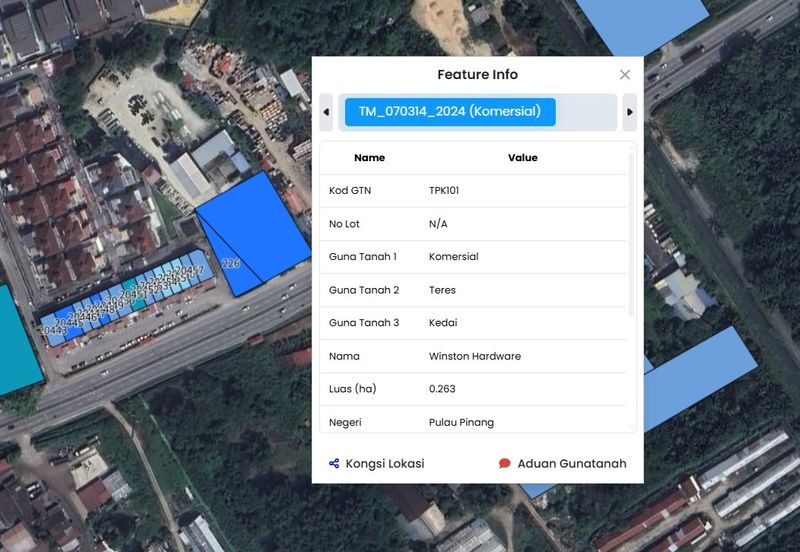
Task: Click the right arrow to next feature
Action: (629, 112)
